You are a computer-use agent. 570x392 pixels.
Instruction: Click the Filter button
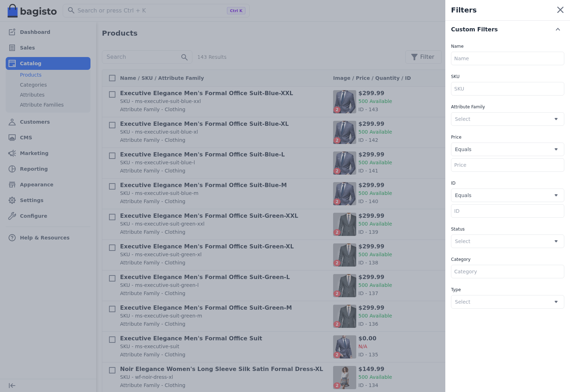coord(424,57)
